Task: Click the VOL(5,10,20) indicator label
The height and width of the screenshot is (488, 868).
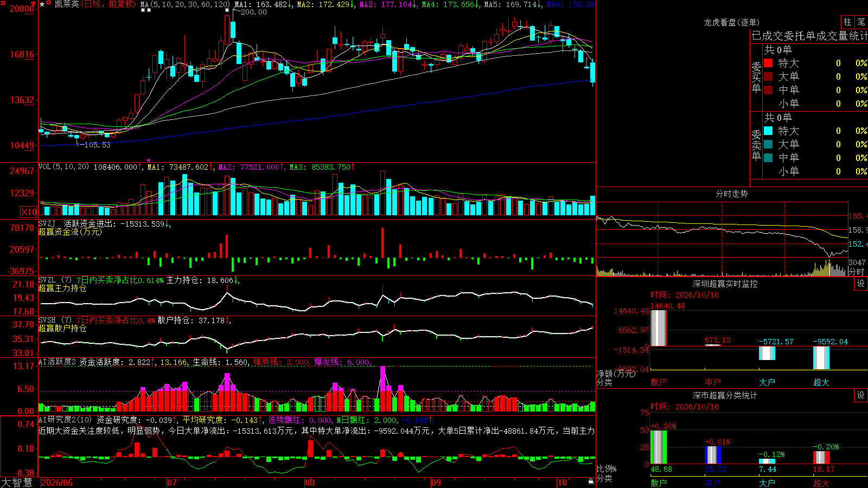Action: click(x=63, y=167)
